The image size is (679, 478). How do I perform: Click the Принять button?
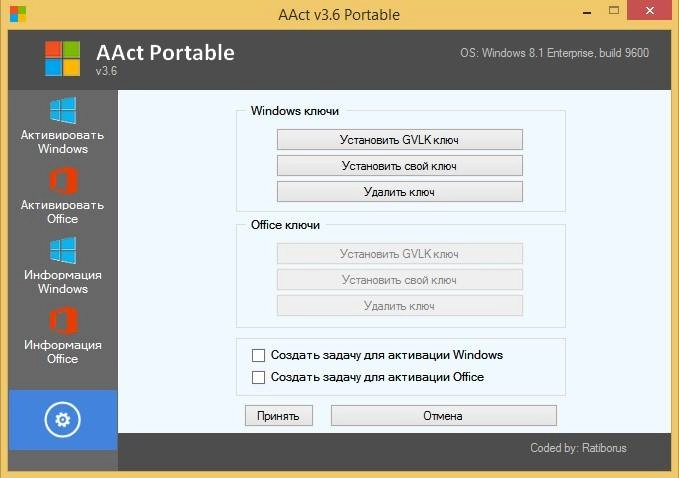coord(278,416)
